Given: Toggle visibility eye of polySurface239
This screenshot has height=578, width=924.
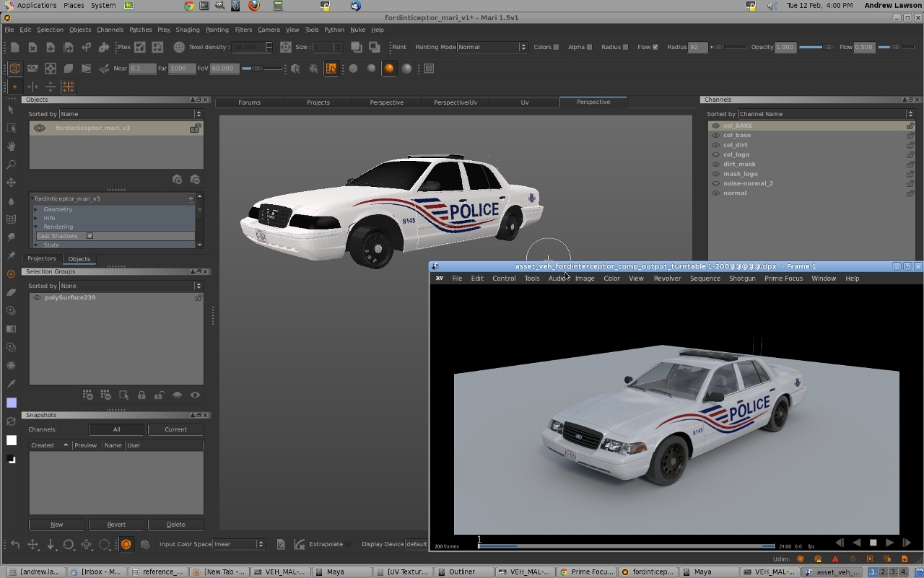Looking at the screenshot, I should coord(37,297).
